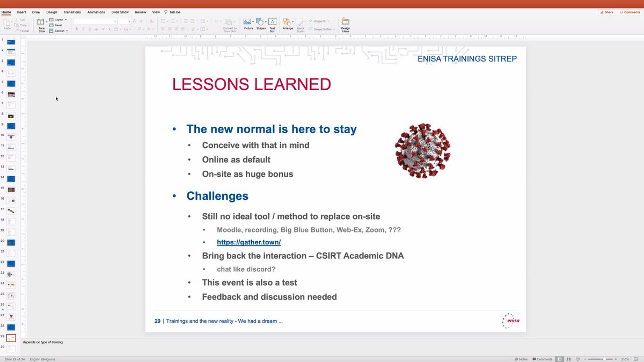Click the coronavirus image on slide
This screenshot has width=644, height=362.
[422, 150]
